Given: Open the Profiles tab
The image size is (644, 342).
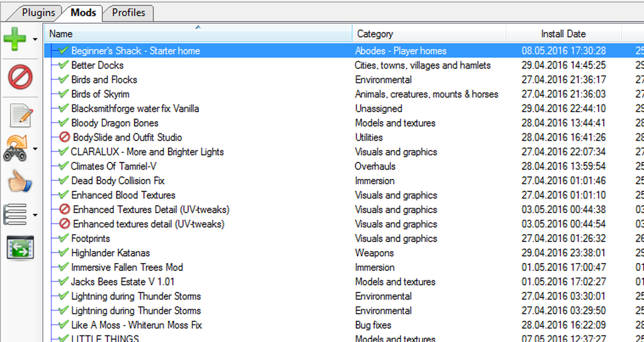Looking at the screenshot, I should click(128, 12).
